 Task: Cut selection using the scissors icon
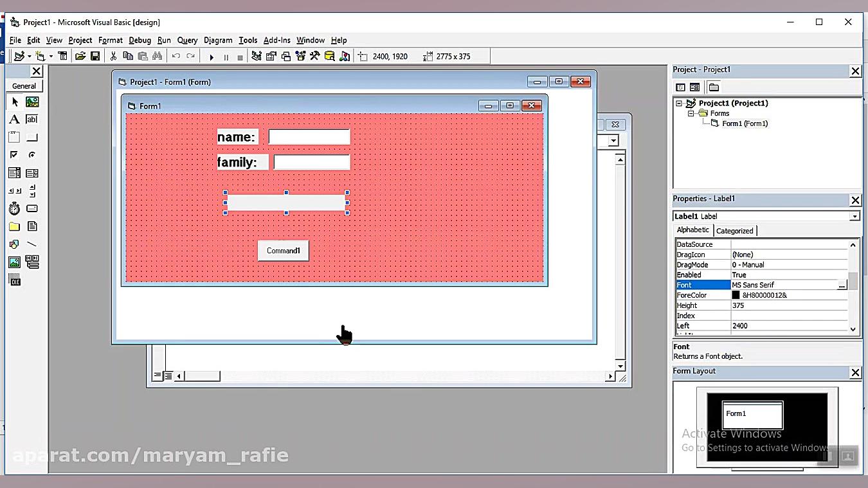tap(113, 57)
